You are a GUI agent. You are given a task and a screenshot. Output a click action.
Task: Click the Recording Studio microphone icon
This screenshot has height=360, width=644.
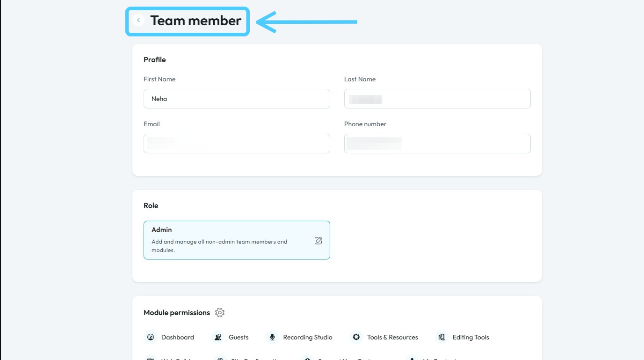click(272, 337)
